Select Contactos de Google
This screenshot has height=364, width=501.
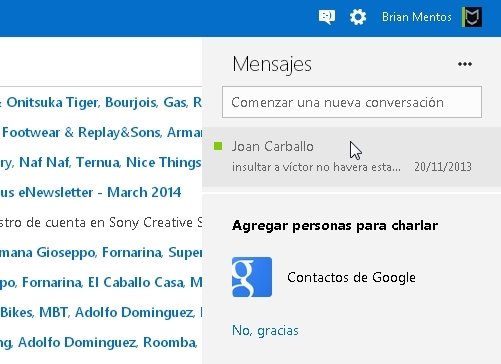point(351,277)
